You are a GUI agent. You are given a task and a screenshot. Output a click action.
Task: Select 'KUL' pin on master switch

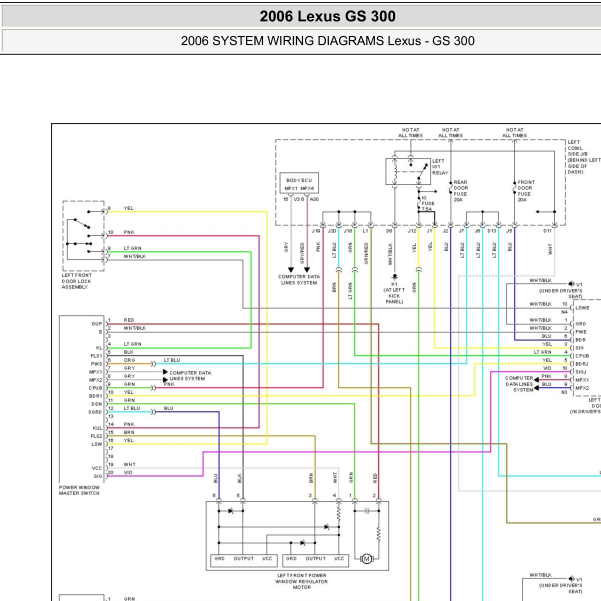tap(97, 428)
